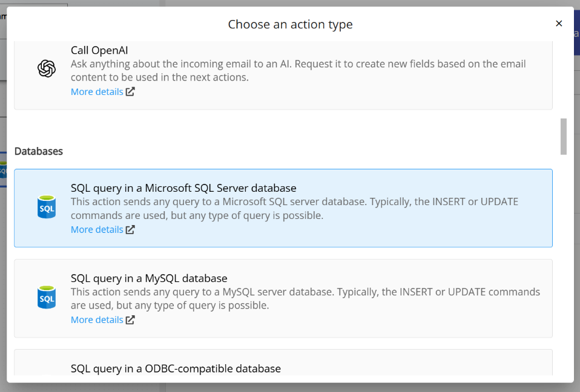Screen dimensions: 580x392
Task: Open More details link for MySQL query
Action: [97, 319]
